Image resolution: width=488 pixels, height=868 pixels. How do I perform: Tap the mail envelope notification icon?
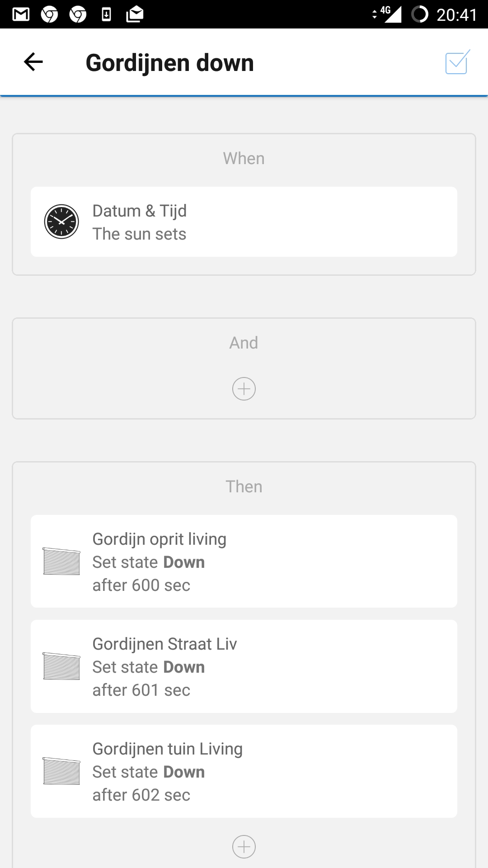(x=135, y=14)
